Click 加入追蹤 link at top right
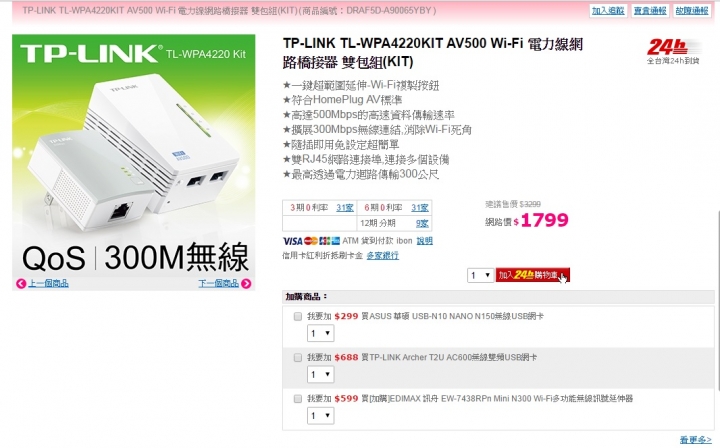The height and width of the screenshot is (448, 720). (608, 11)
